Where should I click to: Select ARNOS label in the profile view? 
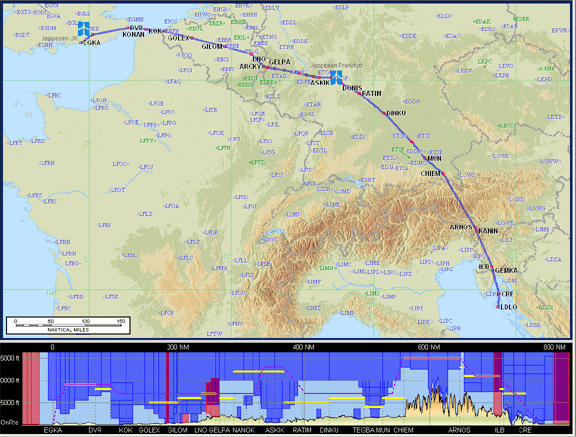[x=459, y=430]
